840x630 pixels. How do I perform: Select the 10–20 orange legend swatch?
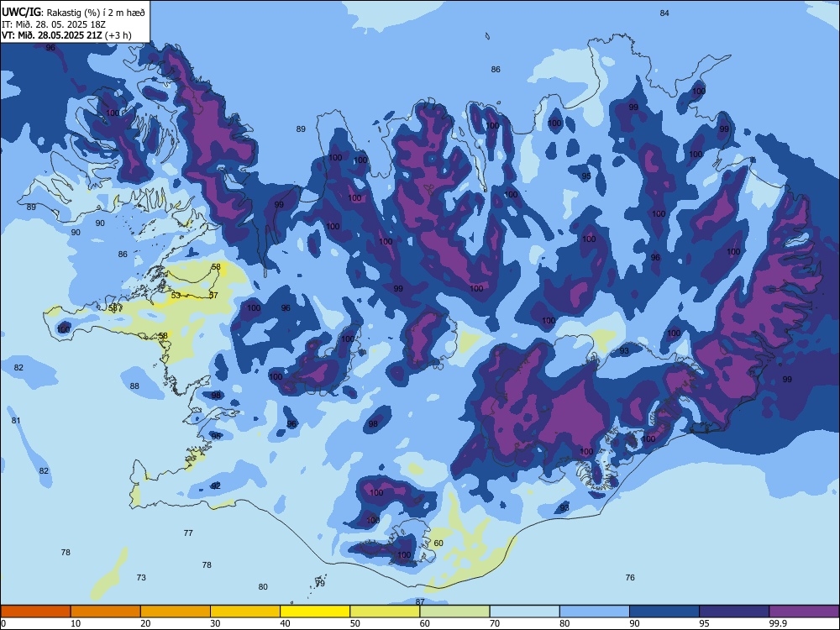click(x=106, y=612)
